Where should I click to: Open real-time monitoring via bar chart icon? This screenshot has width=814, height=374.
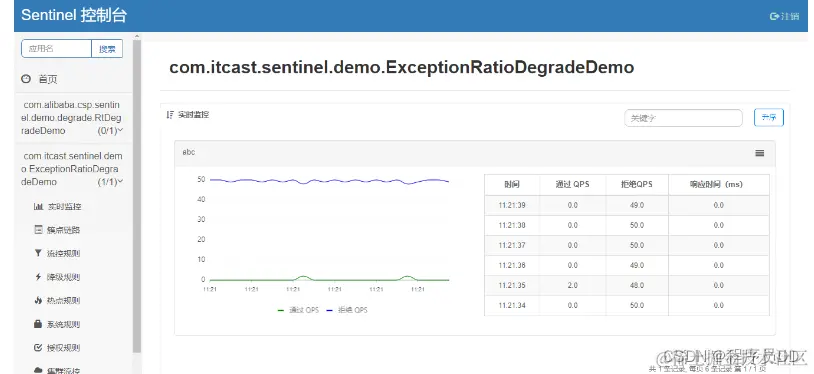(38, 206)
